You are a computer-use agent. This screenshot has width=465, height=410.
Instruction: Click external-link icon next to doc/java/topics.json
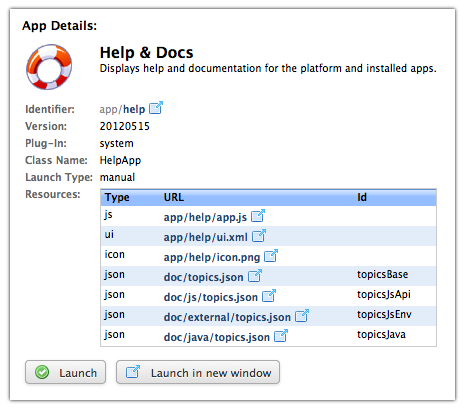pos(281,336)
